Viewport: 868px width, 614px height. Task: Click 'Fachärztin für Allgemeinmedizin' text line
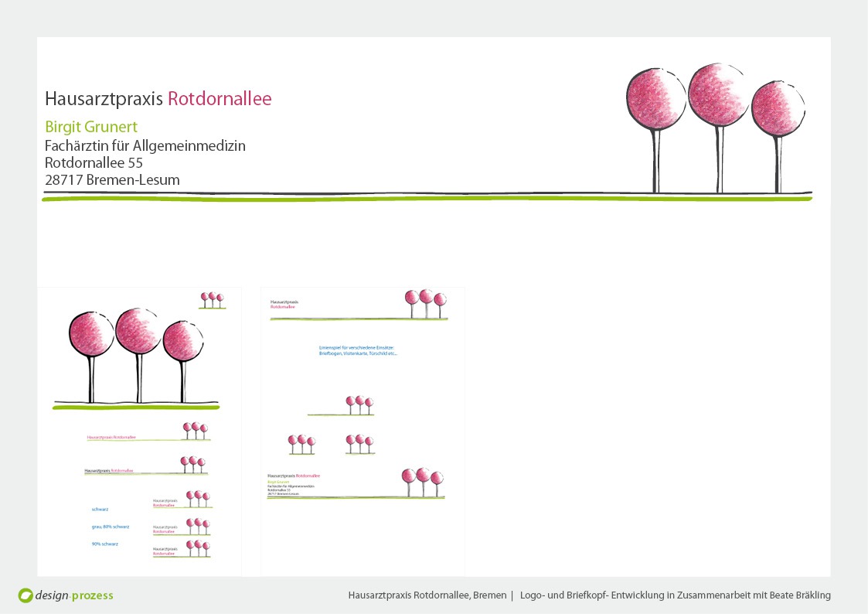145,145
